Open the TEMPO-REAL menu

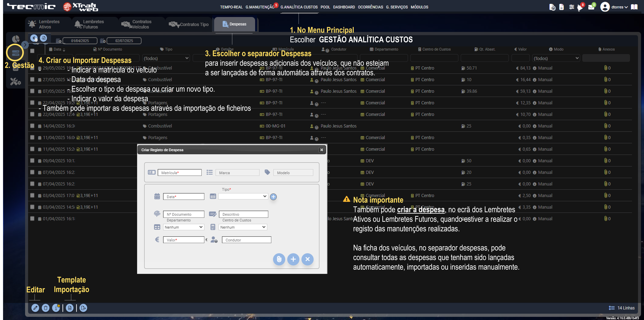click(231, 7)
